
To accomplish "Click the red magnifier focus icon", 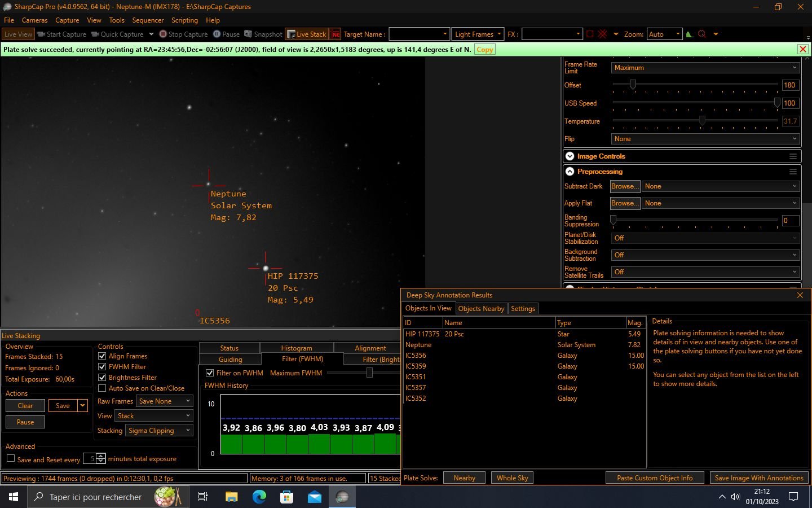I will (702, 34).
